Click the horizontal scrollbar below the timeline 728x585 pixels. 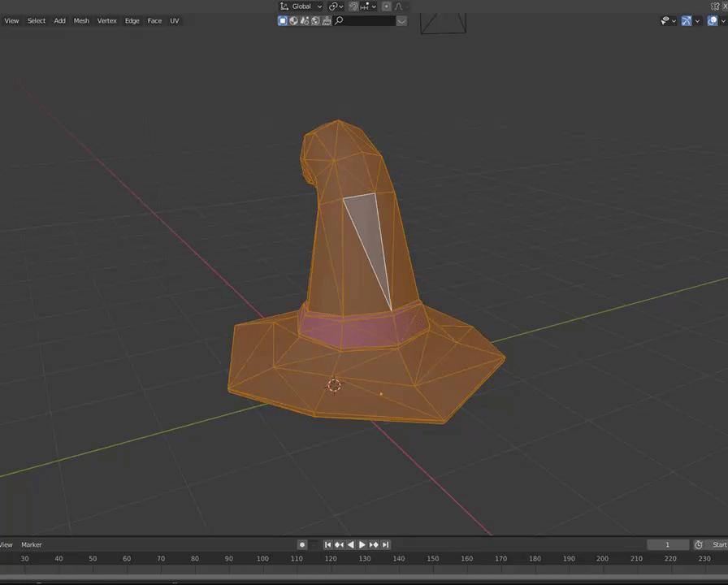point(364,578)
